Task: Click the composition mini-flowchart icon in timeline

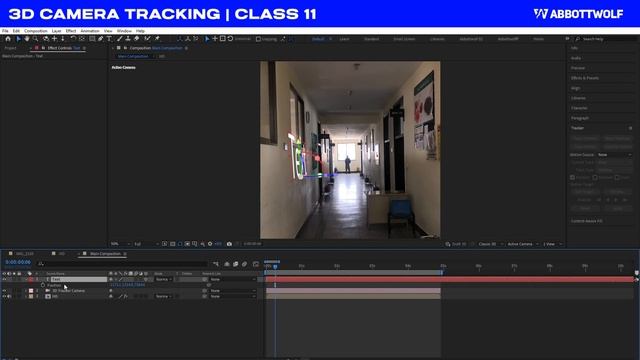Action: pyautogui.click(x=216, y=264)
